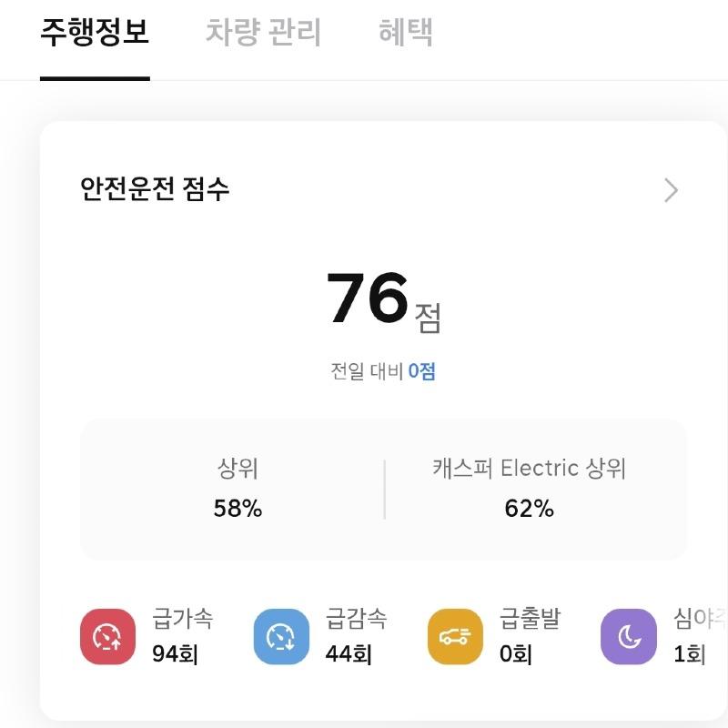Click the 전일 대비 0점 text

383,371
